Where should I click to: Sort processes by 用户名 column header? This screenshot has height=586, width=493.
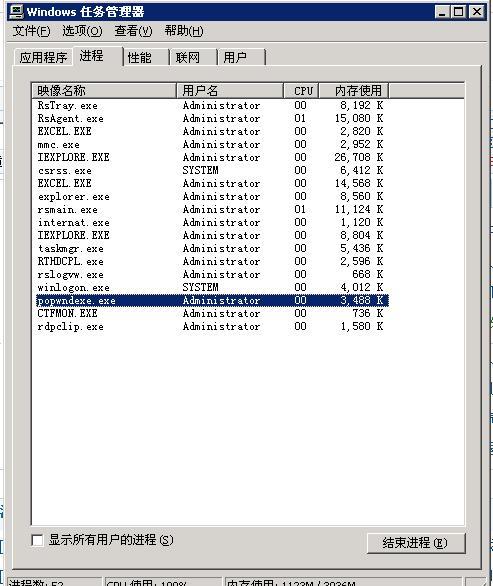pyautogui.click(x=230, y=90)
